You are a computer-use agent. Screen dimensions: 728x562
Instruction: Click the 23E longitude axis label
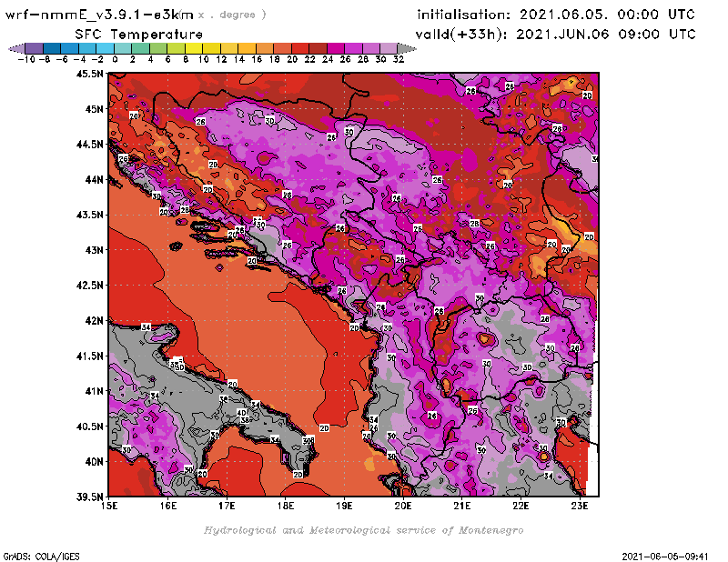pos(580,506)
